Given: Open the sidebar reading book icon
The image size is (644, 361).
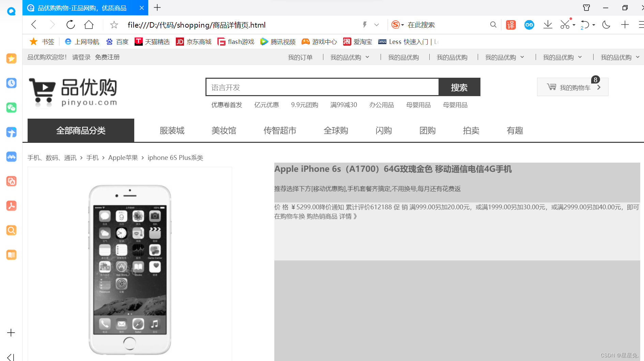Looking at the screenshot, I should click(11, 255).
